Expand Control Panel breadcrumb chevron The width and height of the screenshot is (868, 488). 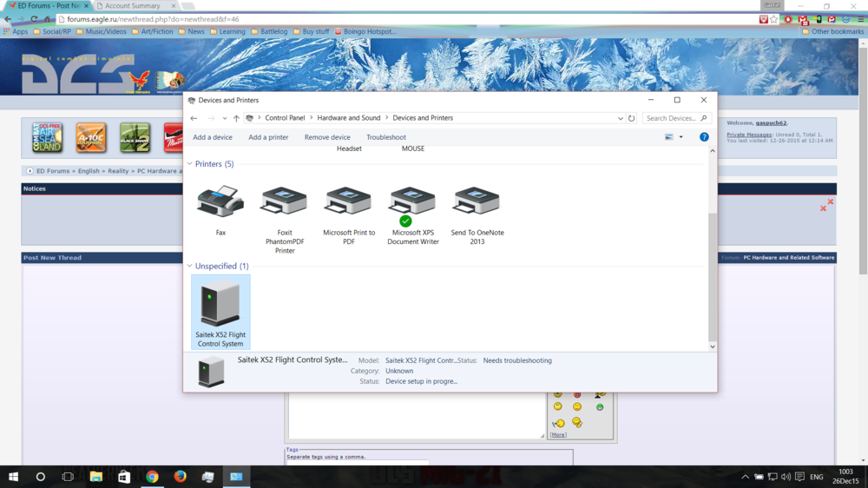311,117
